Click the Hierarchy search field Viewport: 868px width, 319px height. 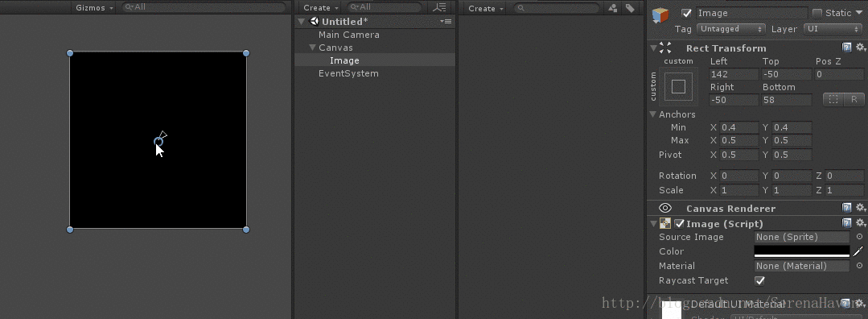(x=385, y=7)
